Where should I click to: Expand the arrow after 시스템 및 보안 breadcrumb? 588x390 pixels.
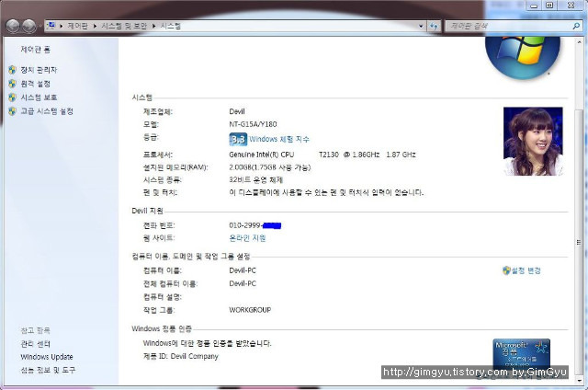click(x=153, y=26)
